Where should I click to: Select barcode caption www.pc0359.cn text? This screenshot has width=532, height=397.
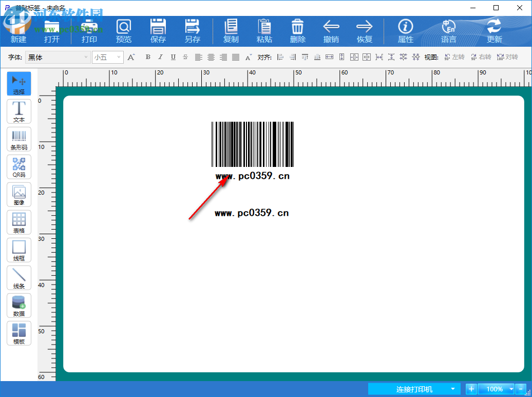click(253, 176)
